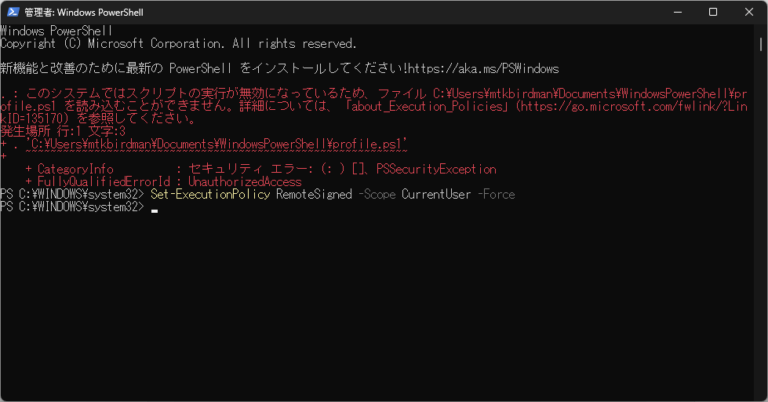Click the PSSecurityException error text
Image resolution: width=768 pixels, height=402 pixels.
(436, 169)
